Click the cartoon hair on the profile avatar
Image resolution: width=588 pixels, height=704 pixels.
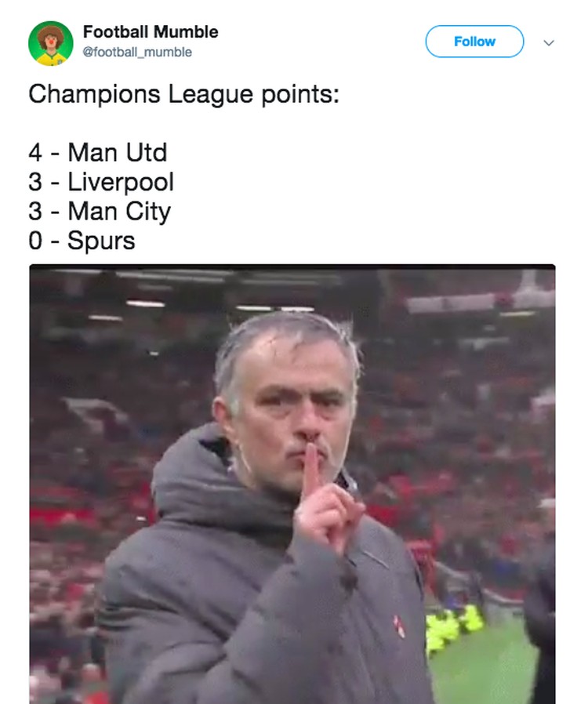pos(51,34)
